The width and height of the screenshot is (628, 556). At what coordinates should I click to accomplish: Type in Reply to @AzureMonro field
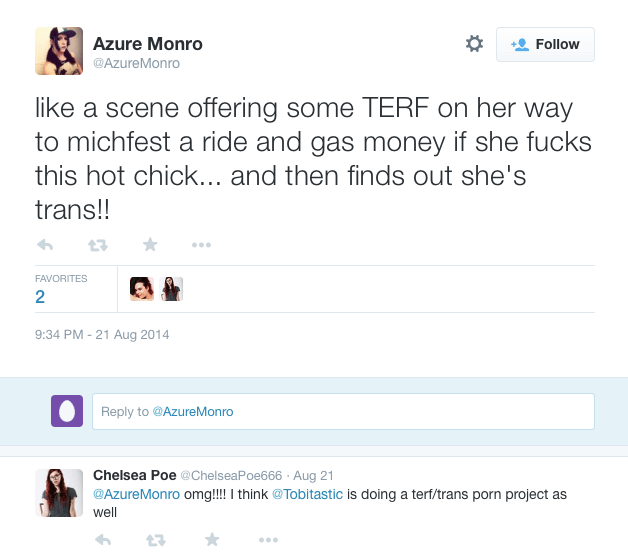click(x=343, y=411)
